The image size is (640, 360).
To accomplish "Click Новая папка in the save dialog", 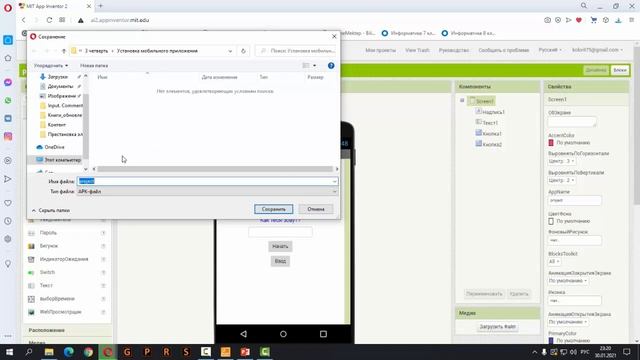I will tap(94, 65).
